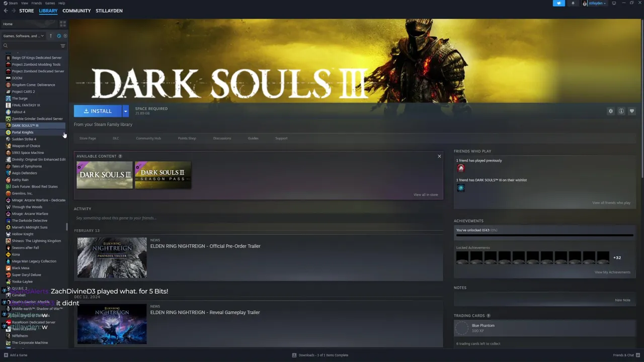The image size is (644, 362).
Task: Click the Downloads status icon
Action: coord(294,355)
